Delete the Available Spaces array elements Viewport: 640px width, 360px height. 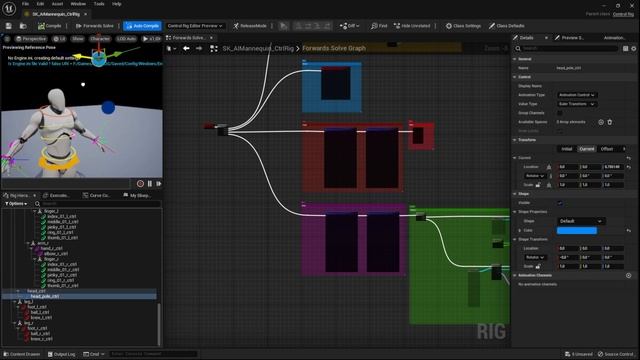[x=609, y=122]
